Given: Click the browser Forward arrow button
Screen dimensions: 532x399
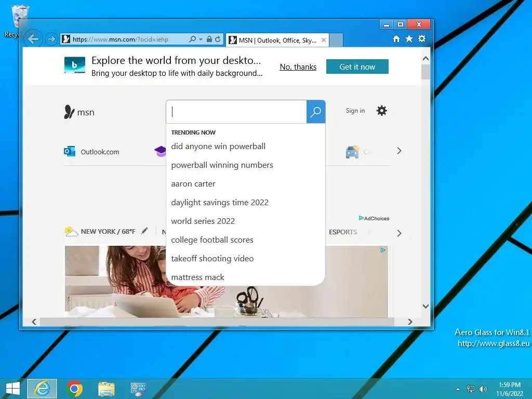Looking at the screenshot, I should (x=51, y=39).
